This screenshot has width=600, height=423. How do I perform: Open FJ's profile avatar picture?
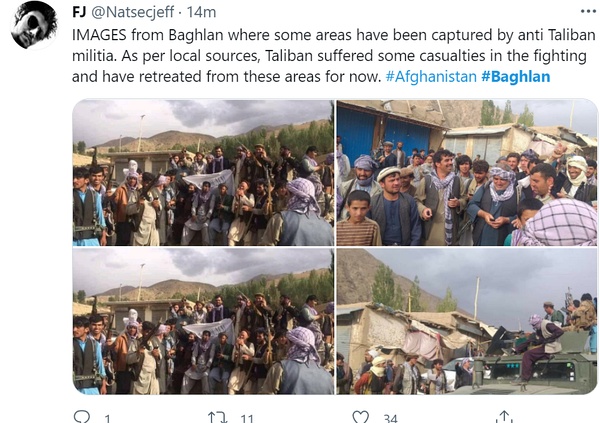point(34,25)
